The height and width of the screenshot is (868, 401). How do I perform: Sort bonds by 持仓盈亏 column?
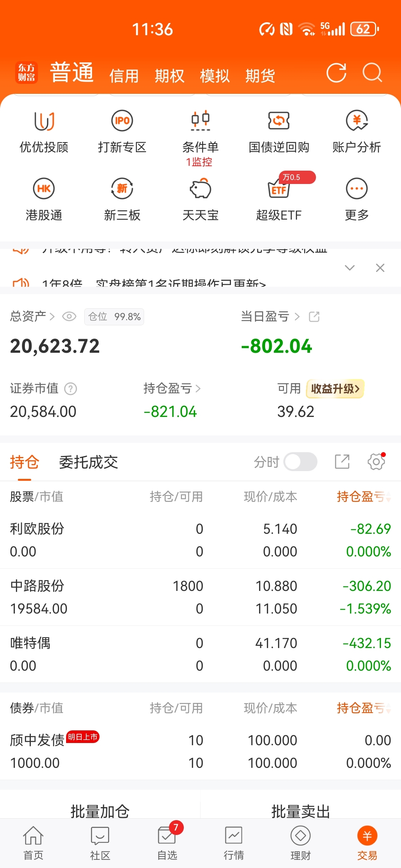point(363,708)
